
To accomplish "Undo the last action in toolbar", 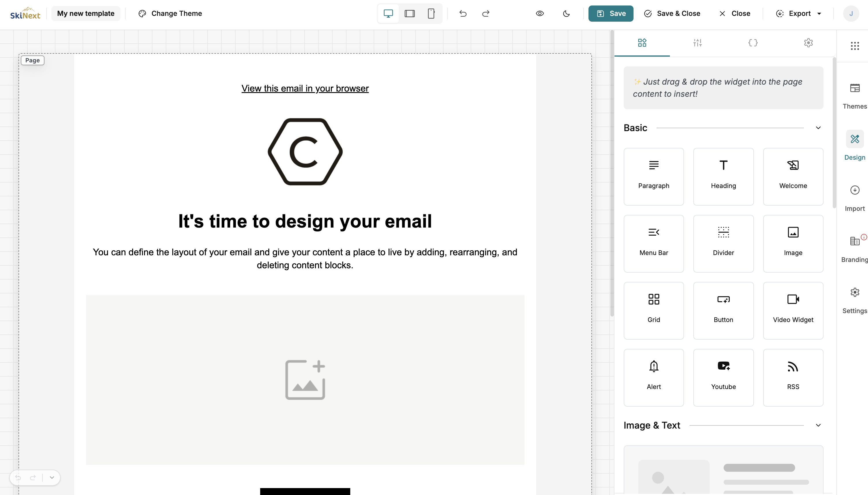I will [463, 14].
